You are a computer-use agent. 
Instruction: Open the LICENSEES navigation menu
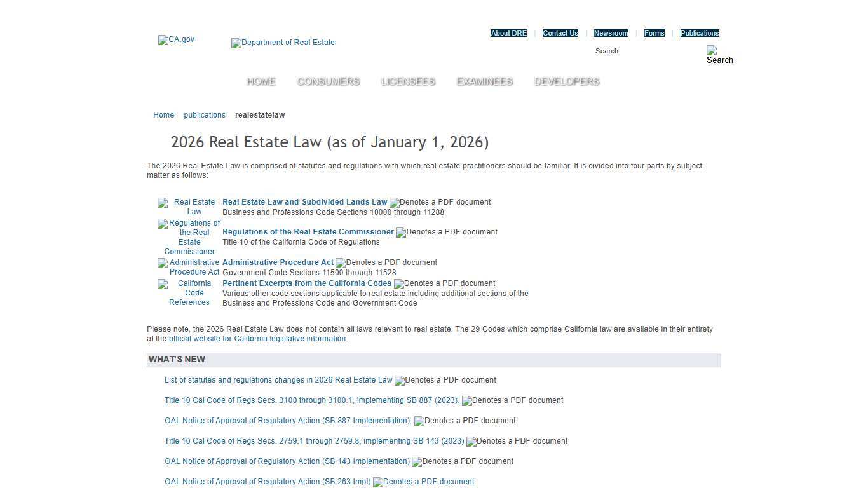[x=408, y=81]
